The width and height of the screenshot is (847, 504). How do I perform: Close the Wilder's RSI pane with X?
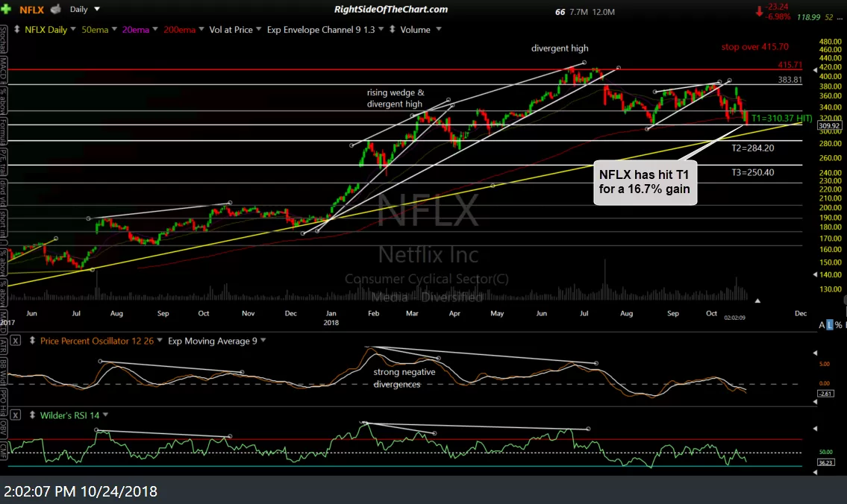coord(16,415)
